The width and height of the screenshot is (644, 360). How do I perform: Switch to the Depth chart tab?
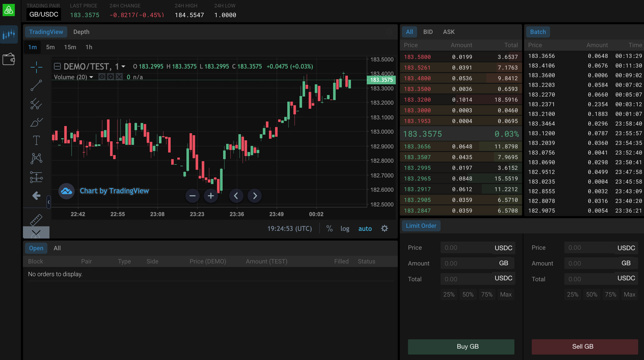(x=81, y=32)
